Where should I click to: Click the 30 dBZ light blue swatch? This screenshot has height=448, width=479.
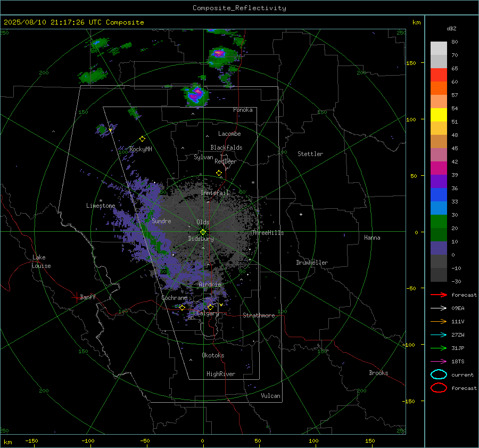click(439, 208)
